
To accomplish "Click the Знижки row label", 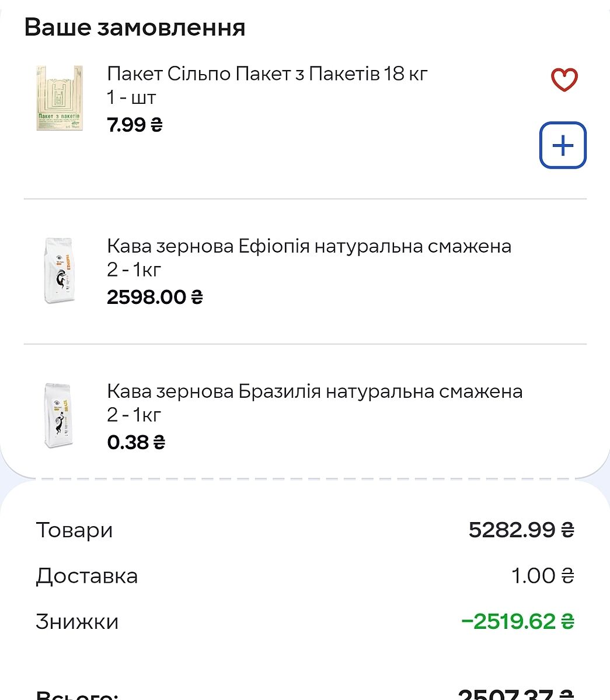I will click(x=77, y=621).
